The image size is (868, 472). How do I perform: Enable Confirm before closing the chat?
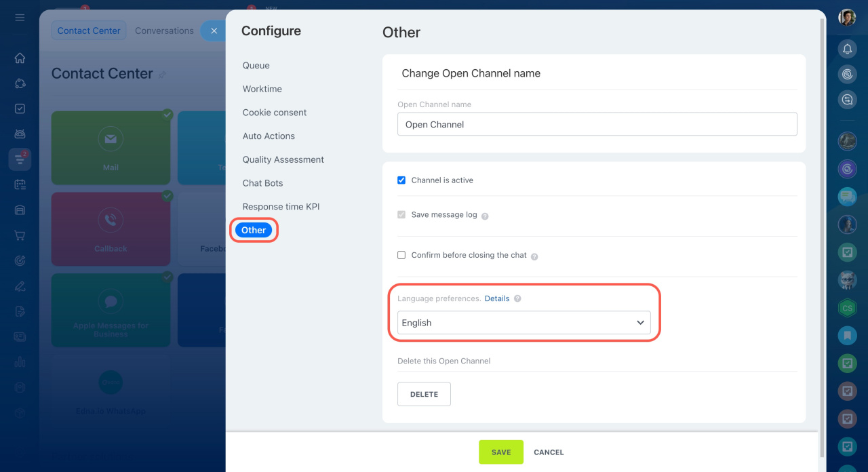pos(401,255)
